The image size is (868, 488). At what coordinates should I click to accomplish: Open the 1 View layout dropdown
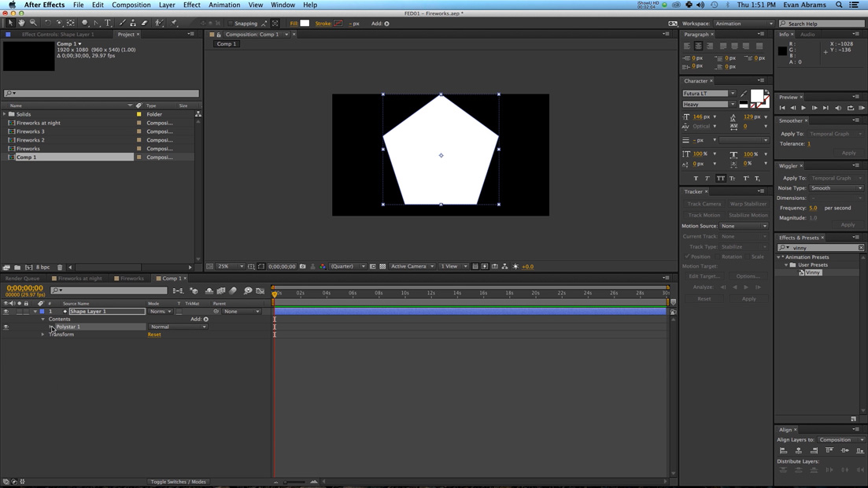453,267
